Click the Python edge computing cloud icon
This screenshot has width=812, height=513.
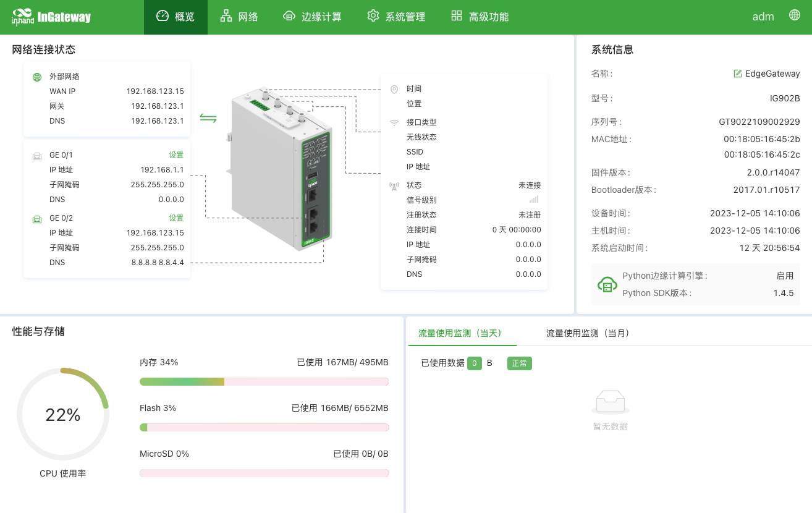tap(607, 284)
